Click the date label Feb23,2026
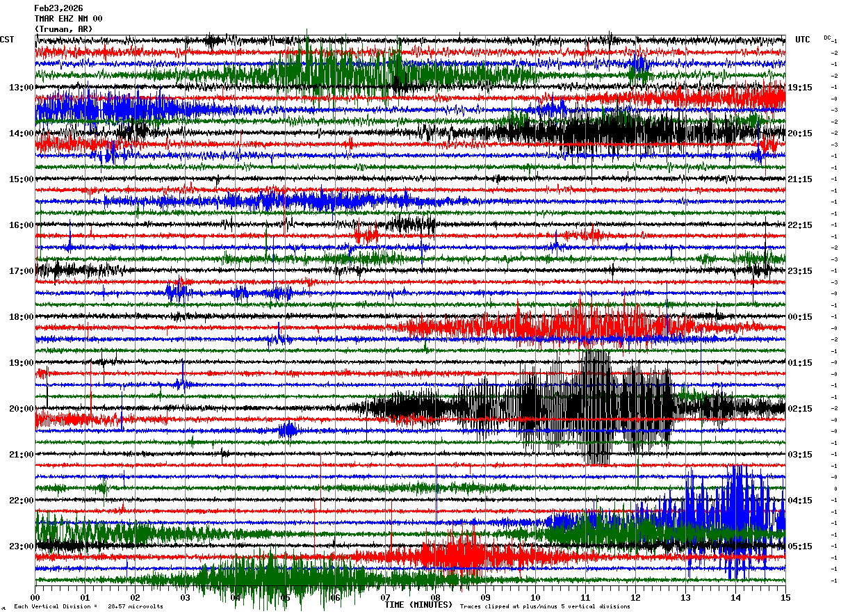This screenshot has height=616, width=841. click(58, 8)
